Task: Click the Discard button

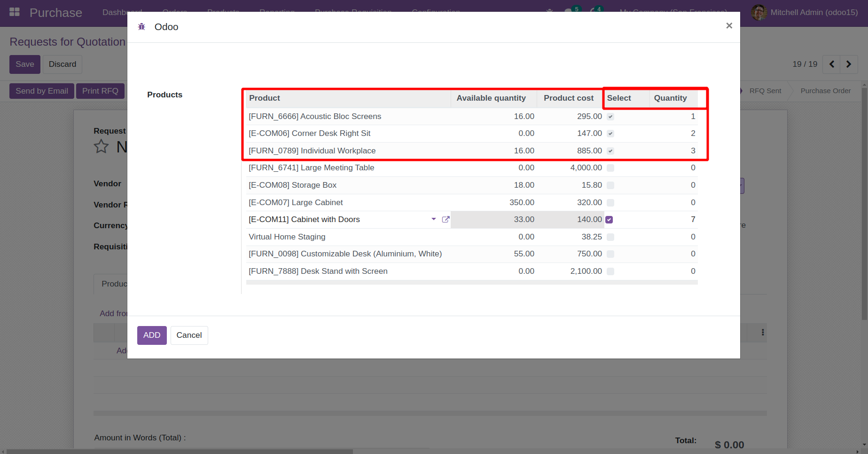Action: pos(63,64)
